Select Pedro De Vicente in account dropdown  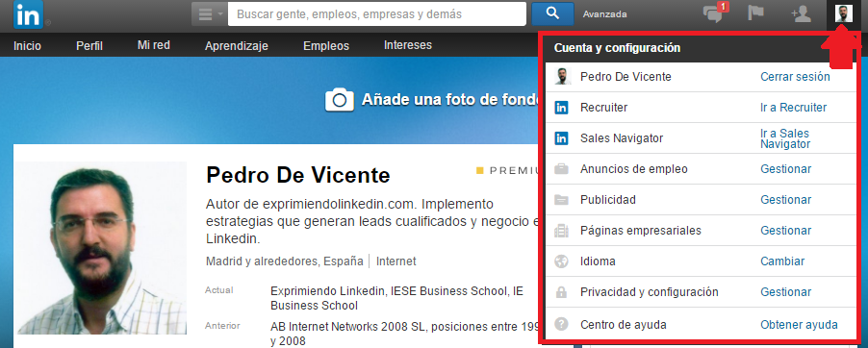(x=625, y=77)
